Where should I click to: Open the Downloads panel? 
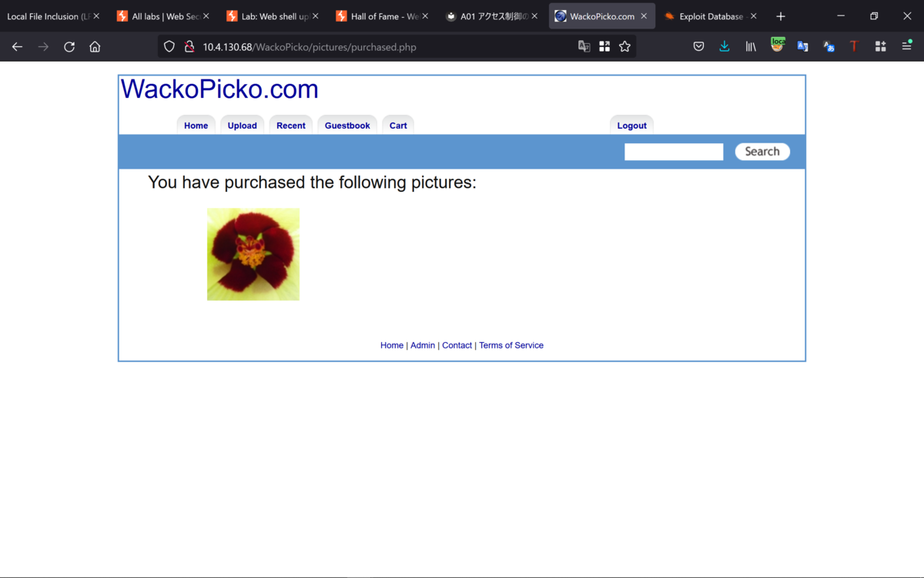[725, 47]
